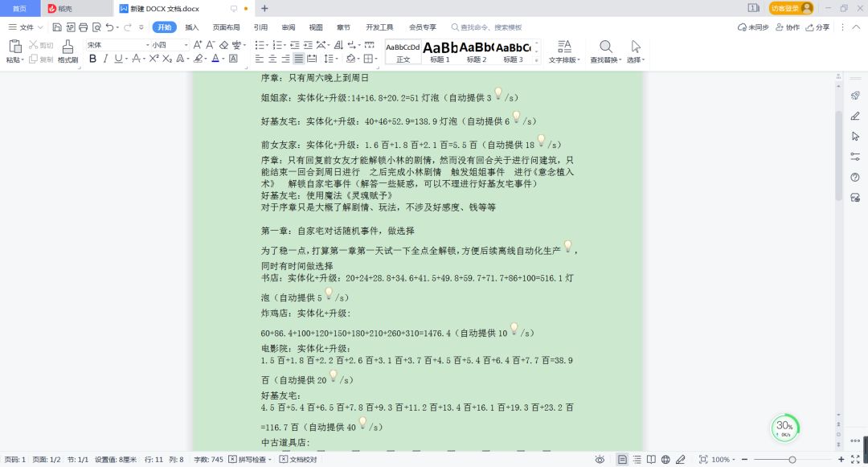Apply the red font color A
The image size is (868, 467).
click(215, 59)
